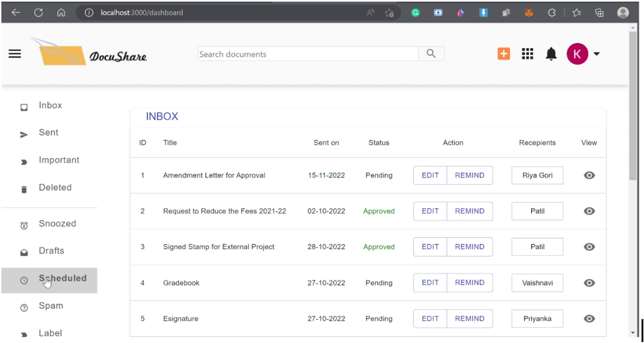This screenshot has height=343, width=644.
Task: Edit the Signed Stamp for External Project entry
Action: coord(430,246)
